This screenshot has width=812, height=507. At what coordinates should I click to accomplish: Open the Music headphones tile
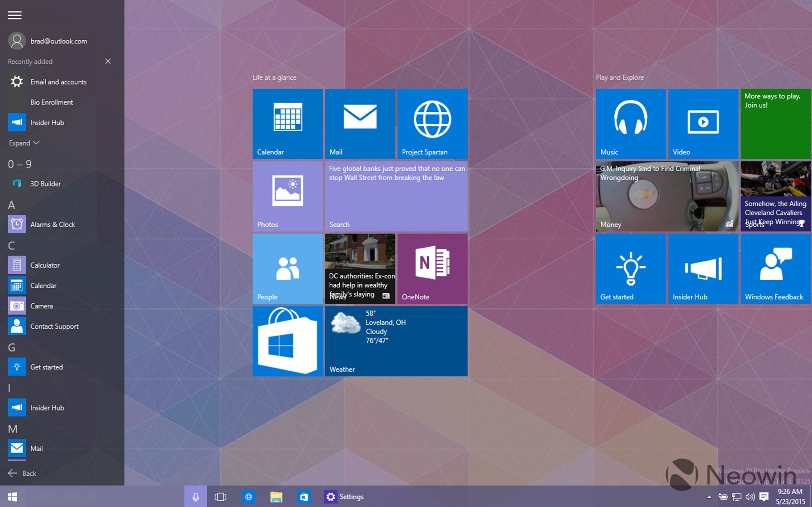pyautogui.click(x=631, y=124)
